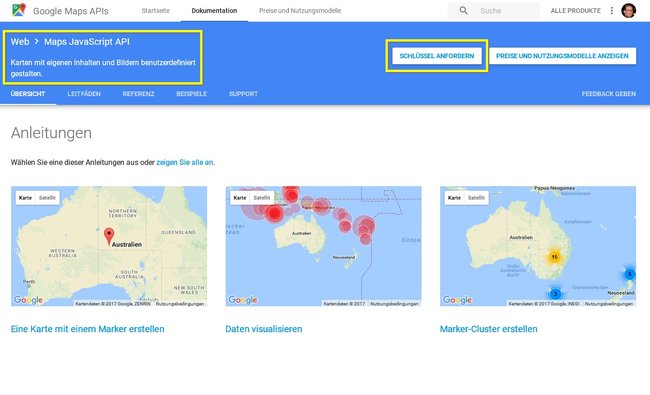Click the blue cluster marker labeled 3
This screenshot has width=650, height=395.
(555, 294)
